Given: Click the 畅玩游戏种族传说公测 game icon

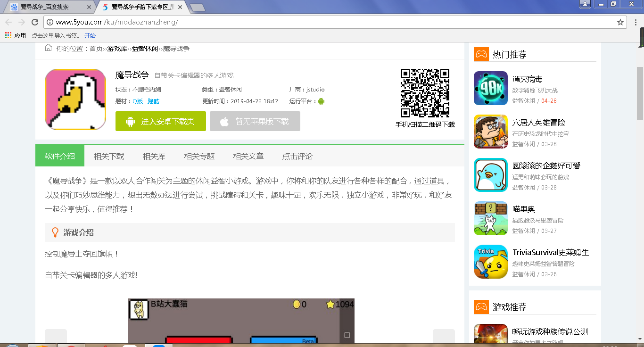Looking at the screenshot, I should click(x=491, y=333).
